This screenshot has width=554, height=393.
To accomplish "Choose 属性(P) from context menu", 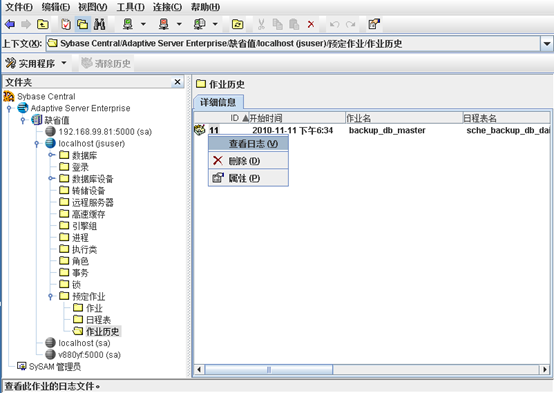I will 248,178.
